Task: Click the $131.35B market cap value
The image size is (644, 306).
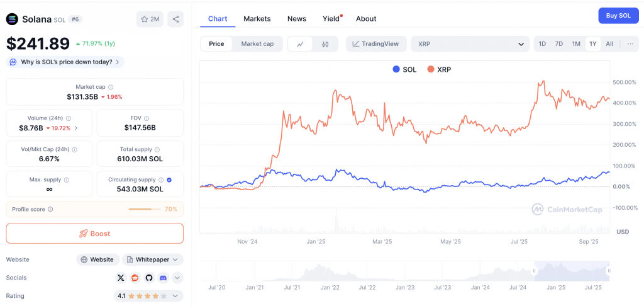Action: (x=82, y=97)
